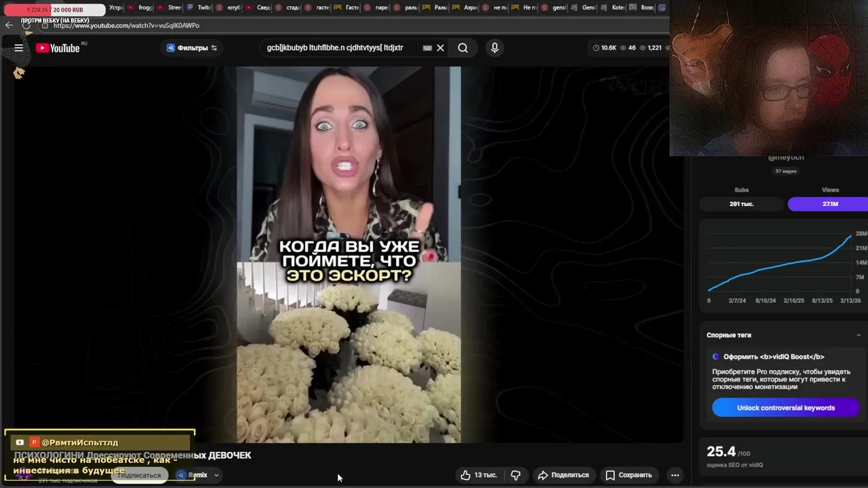The width and height of the screenshot is (868, 488).
Task: Click the browser back arrow
Action: coord(9,25)
